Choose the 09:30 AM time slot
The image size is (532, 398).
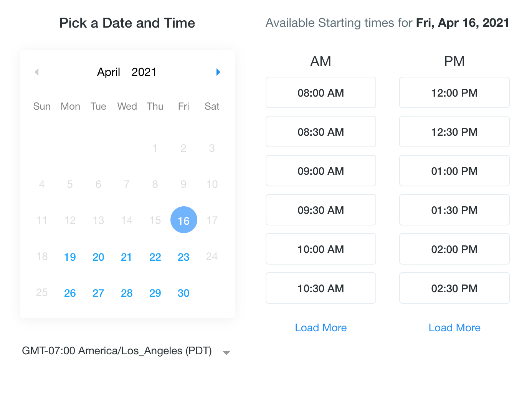(x=321, y=210)
